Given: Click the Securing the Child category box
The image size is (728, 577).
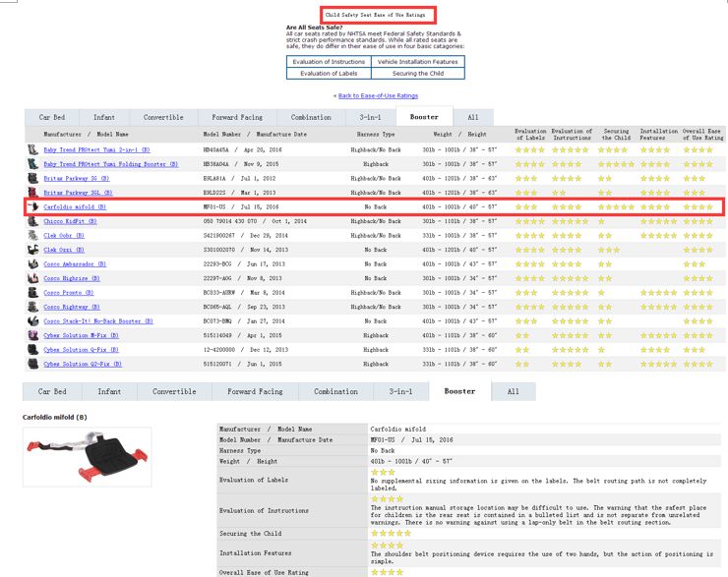Looking at the screenshot, I should [x=418, y=74].
